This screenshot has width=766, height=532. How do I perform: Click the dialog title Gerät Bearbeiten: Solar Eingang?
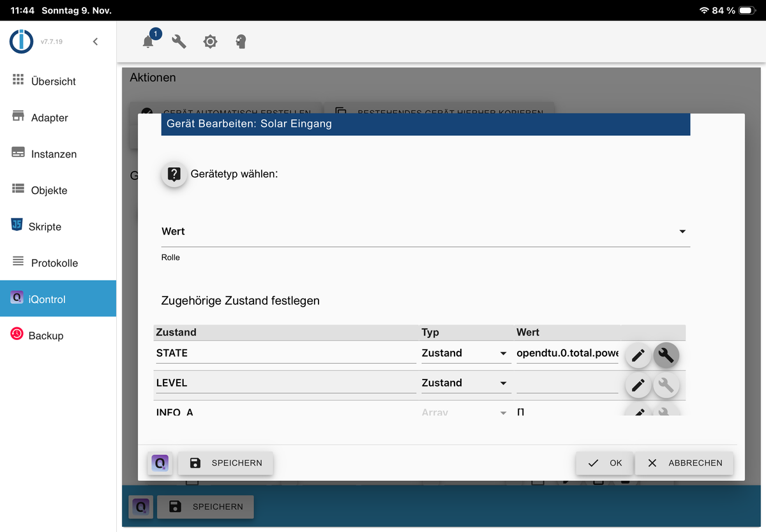click(249, 124)
